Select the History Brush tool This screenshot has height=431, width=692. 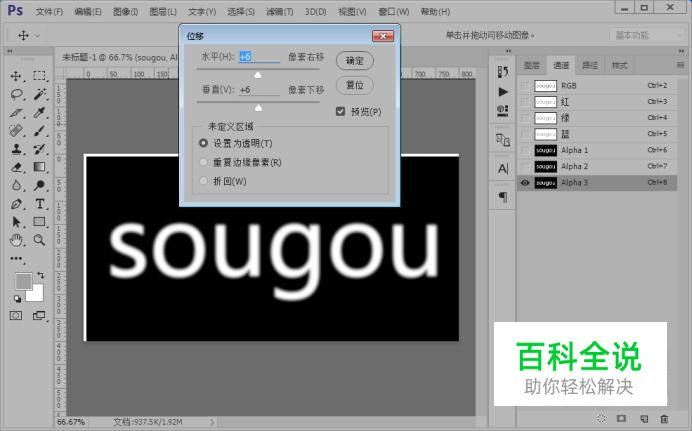coord(39,149)
